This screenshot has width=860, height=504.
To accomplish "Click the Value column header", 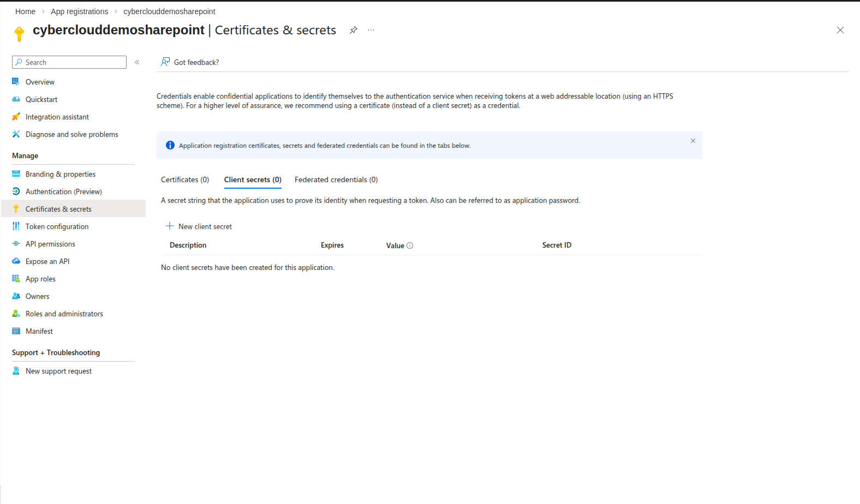I will pyautogui.click(x=395, y=245).
